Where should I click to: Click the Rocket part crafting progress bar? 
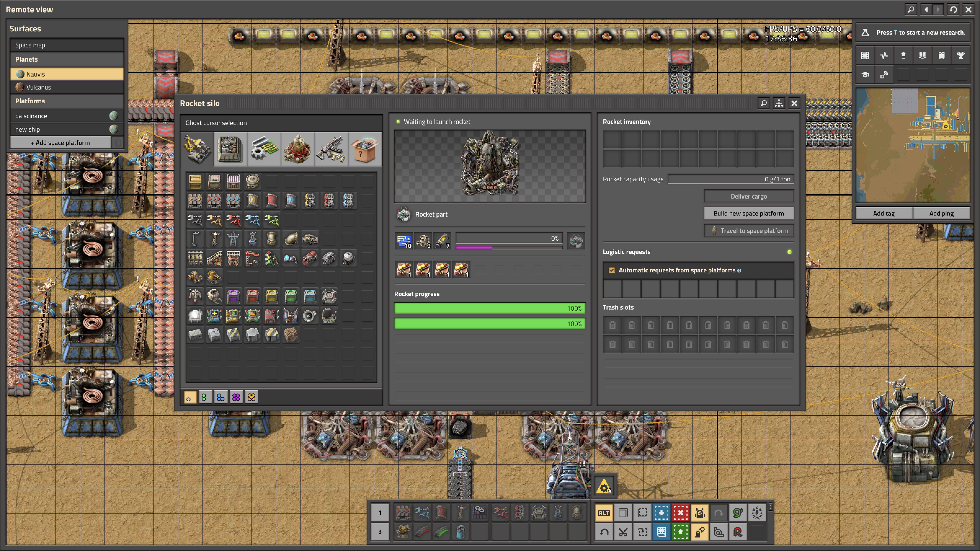[x=509, y=239]
